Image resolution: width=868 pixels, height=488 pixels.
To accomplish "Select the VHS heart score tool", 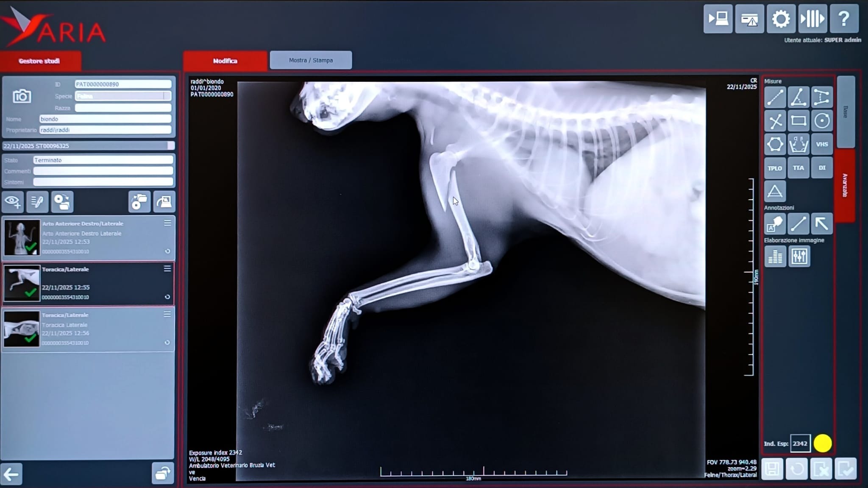I will point(821,144).
